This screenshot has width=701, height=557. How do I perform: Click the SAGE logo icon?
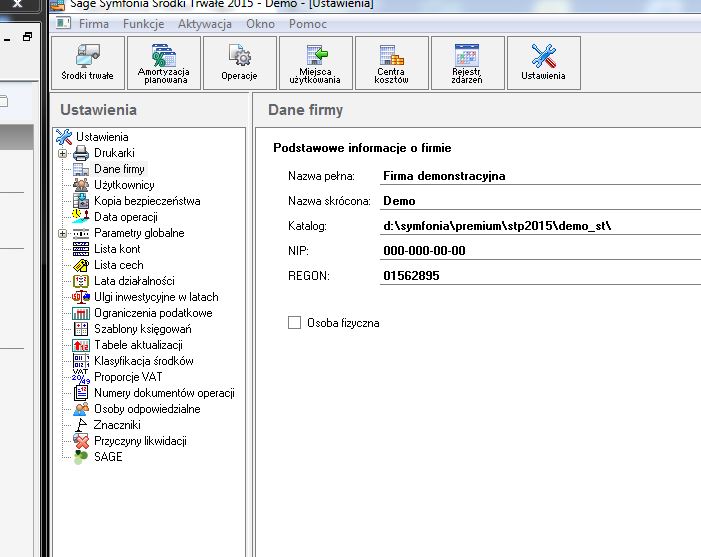[x=81, y=457]
